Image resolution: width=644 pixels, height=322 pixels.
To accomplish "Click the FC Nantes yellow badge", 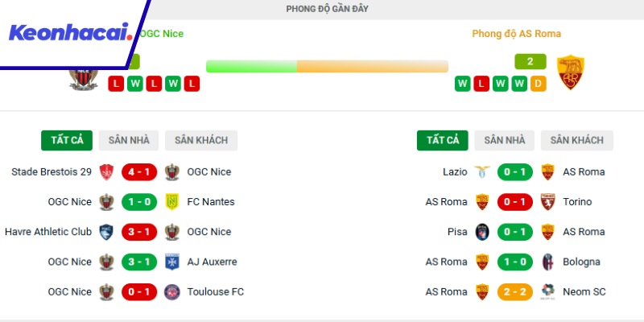I will (171, 201).
